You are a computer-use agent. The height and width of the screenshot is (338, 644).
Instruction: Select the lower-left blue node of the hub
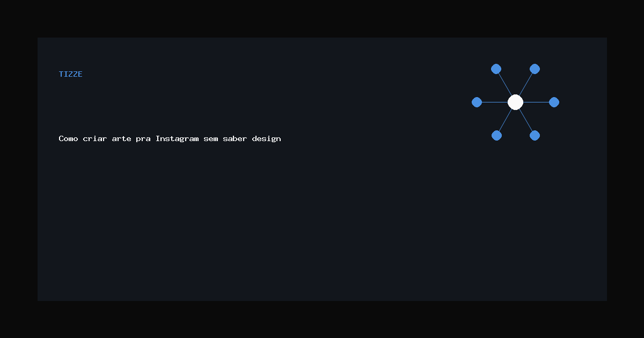pos(496,135)
